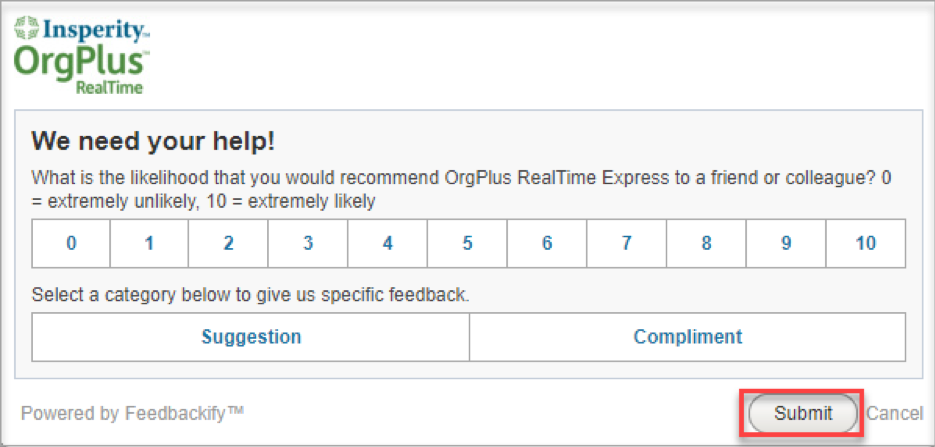
Task: Click the select a category instruction text
Action: click(250, 295)
